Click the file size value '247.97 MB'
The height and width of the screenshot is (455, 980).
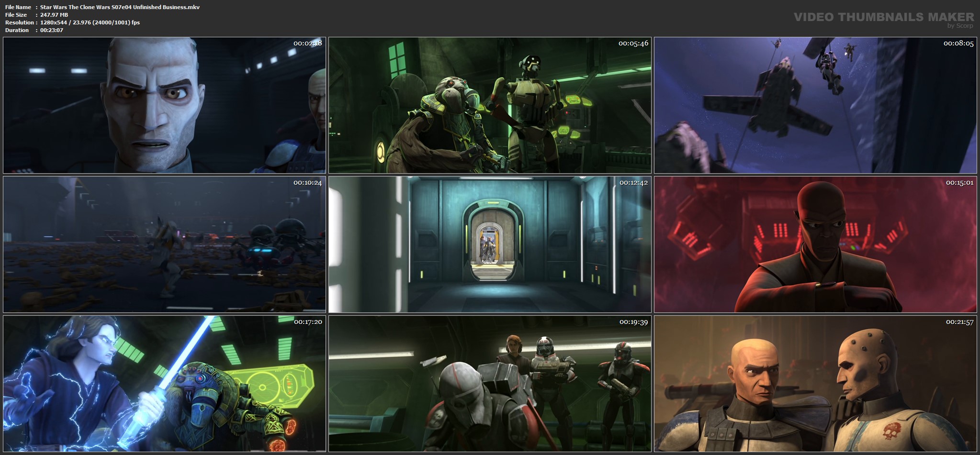54,15
